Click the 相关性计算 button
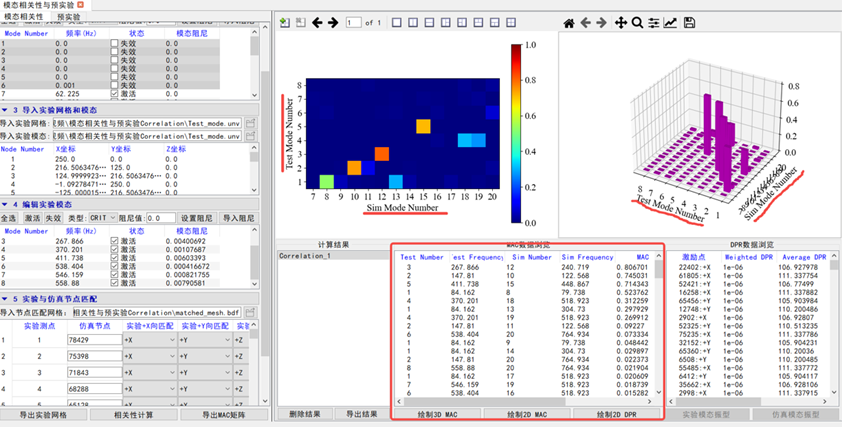Screen dimensions: 842x427 (x=134, y=415)
